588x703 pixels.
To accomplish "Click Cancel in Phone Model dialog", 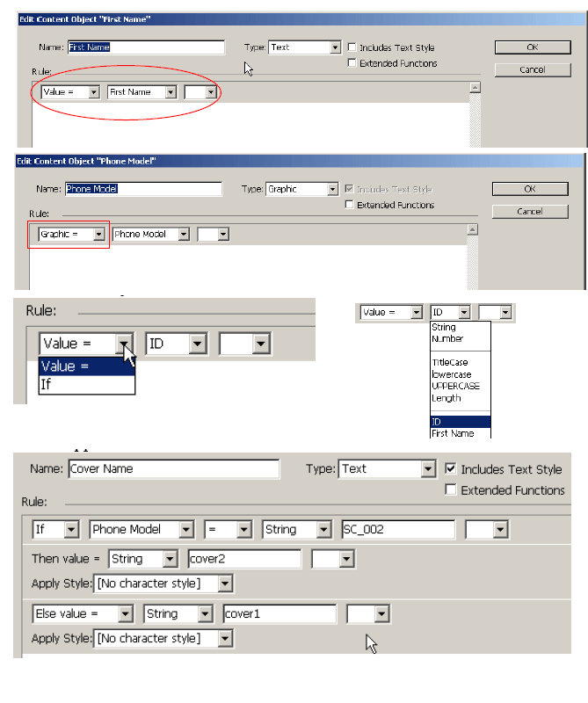I will click(529, 212).
